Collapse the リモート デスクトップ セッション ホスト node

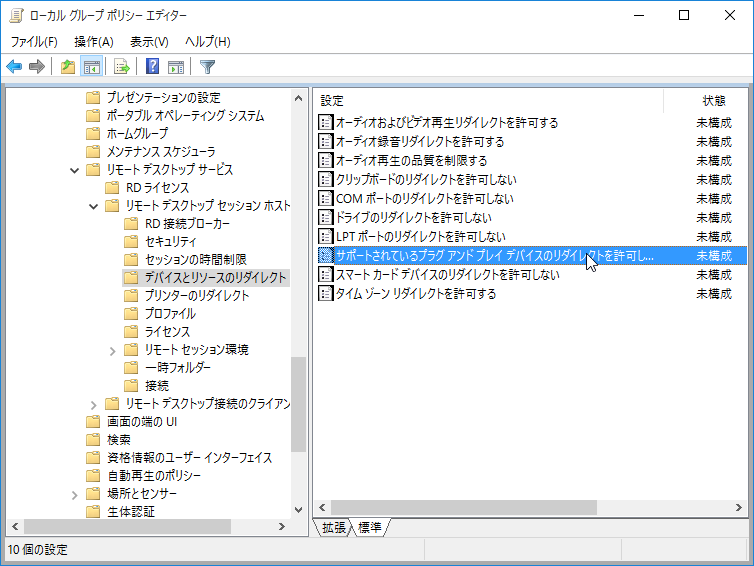[x=94, y=206]
